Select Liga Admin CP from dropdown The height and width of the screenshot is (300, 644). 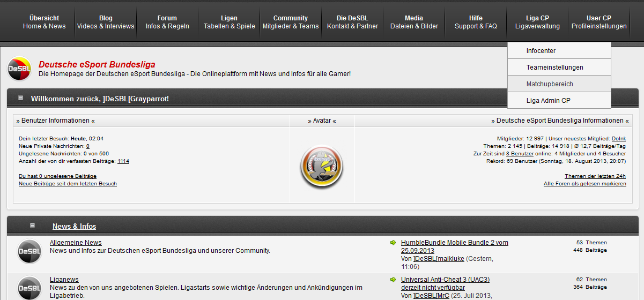click(559, 101)
